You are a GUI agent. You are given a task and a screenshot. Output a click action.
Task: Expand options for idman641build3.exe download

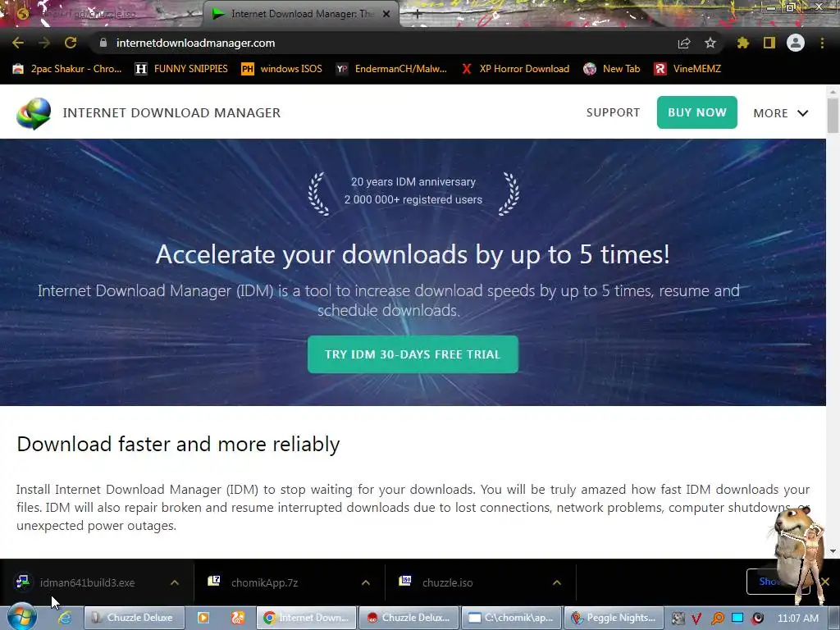(x=174, y=582)
